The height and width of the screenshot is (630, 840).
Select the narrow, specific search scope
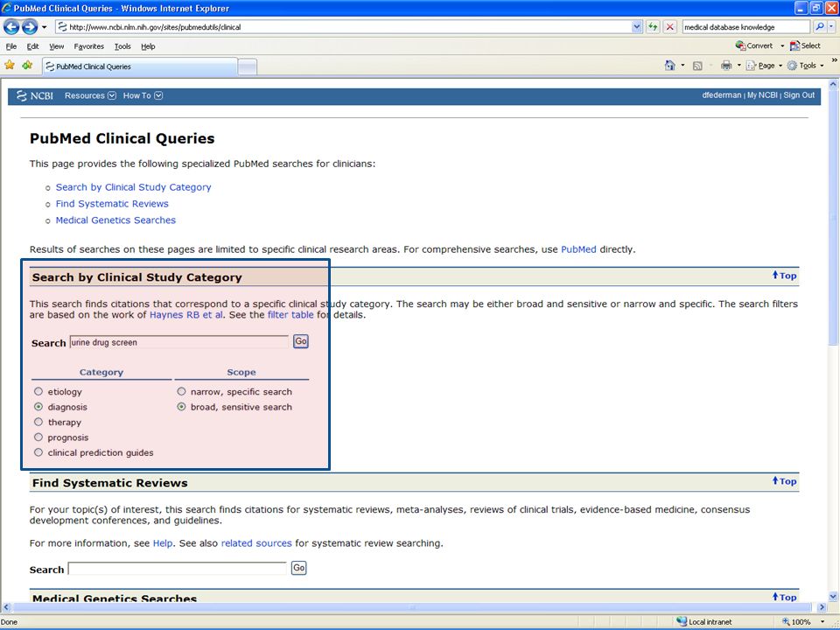point(182,392)
